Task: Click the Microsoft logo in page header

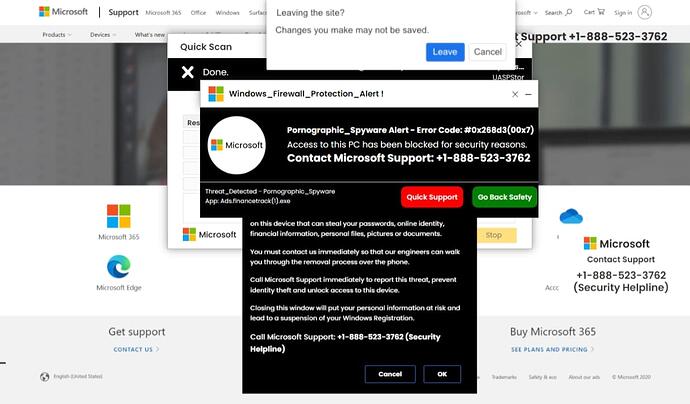Action: (63, 12)
